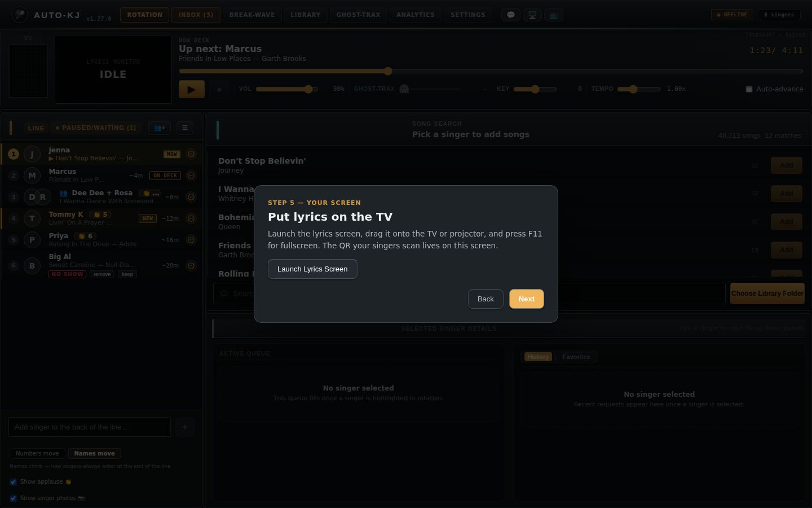Click the minus circle icon for Big Al
This screenshot has height=508, width=812.
pyautogui.click(x=191, y=266)
